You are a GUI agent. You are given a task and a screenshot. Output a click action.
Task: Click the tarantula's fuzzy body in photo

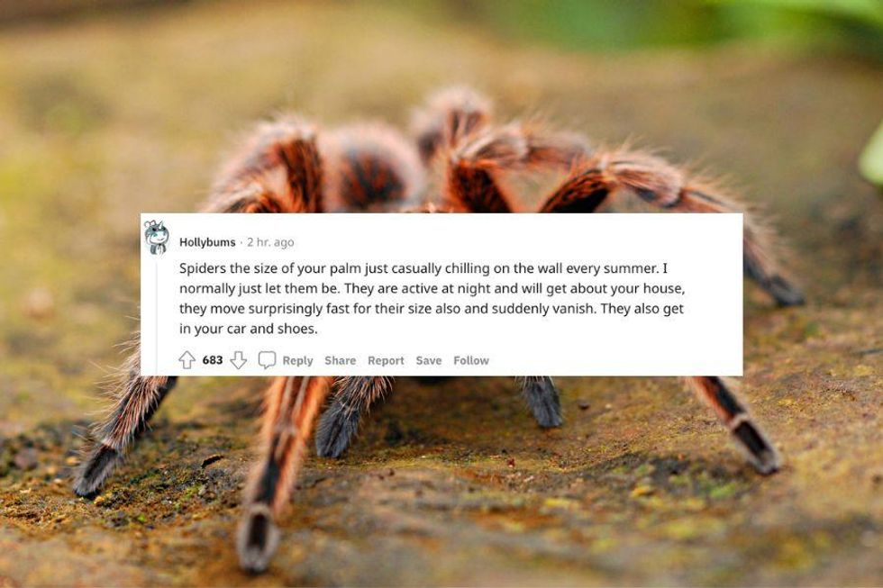pyautogui.click(x=371, y=168)
